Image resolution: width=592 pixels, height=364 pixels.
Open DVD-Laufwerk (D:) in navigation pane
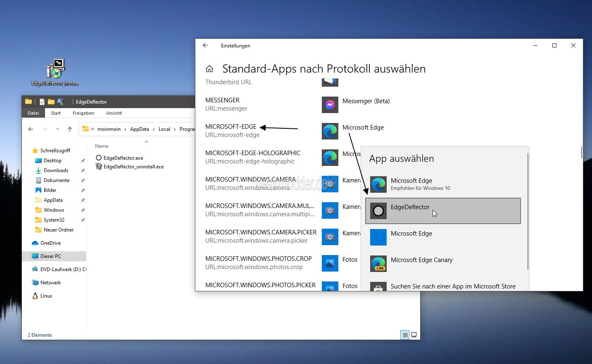click(x=59, y=269)
